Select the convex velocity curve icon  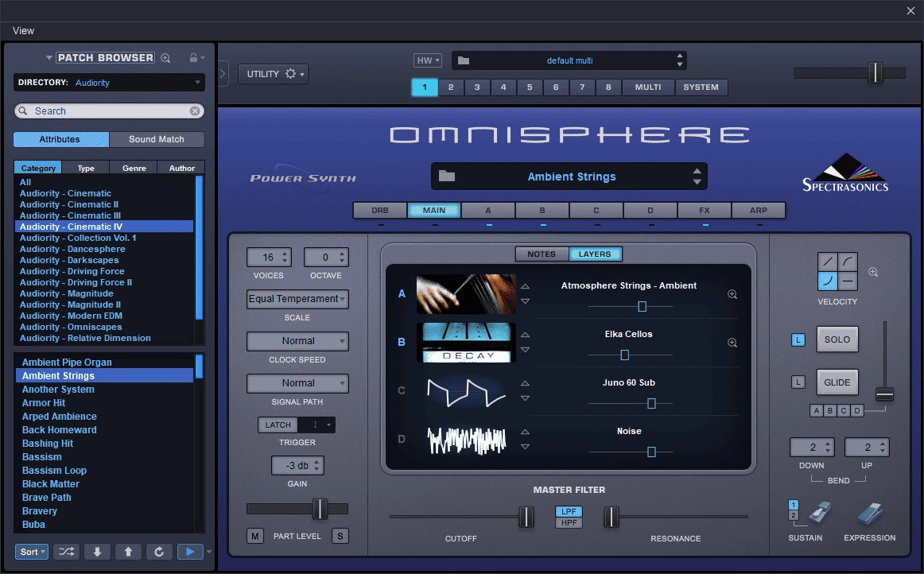(x=848, y=262)
